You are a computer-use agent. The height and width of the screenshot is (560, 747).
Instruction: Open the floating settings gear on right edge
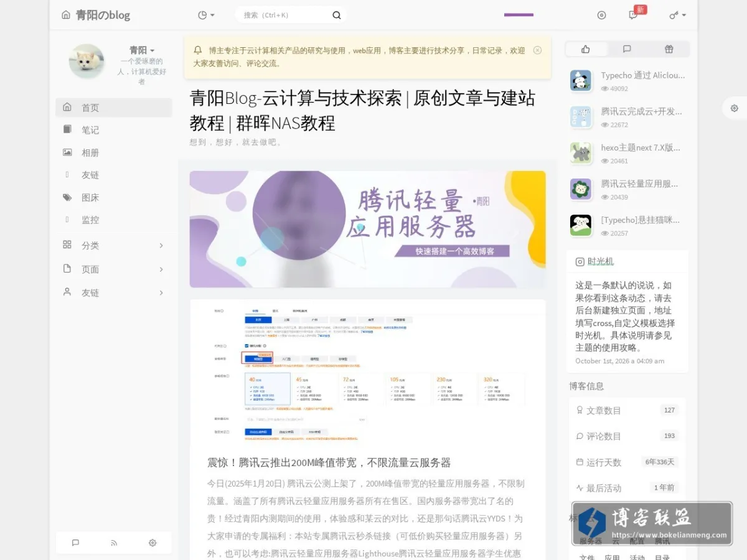coord(735,108)
